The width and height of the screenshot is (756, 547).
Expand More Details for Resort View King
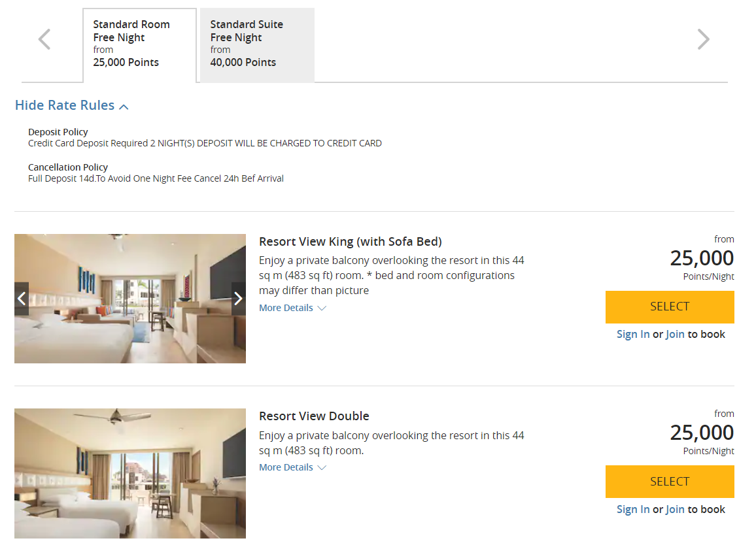point(292,308)
